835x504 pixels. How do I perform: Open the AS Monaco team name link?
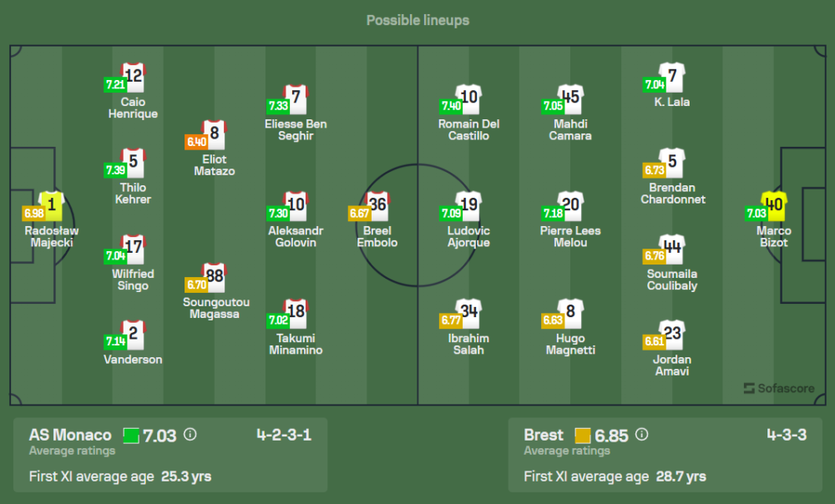click(70, 435)
